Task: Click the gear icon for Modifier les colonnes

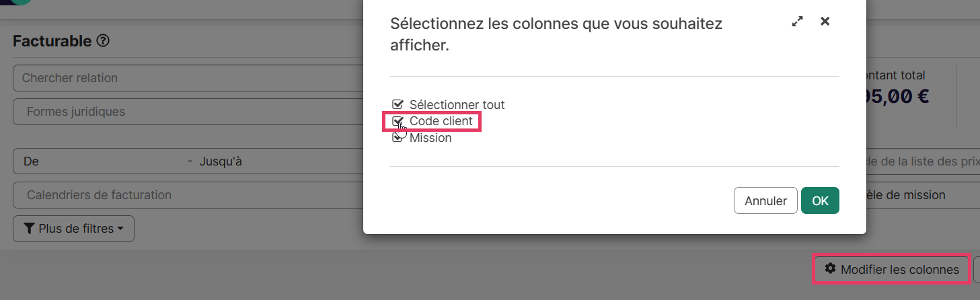Action: 831,269
